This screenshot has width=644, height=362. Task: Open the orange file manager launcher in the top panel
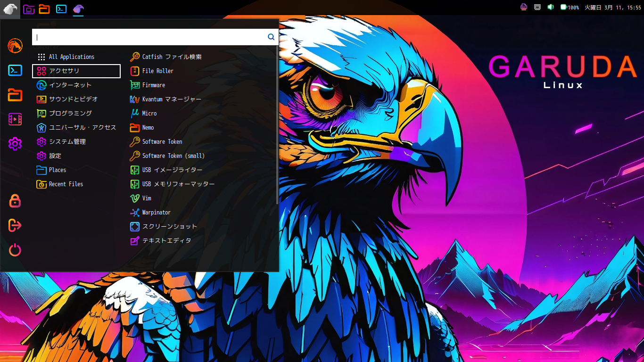[x=44, y=8]
